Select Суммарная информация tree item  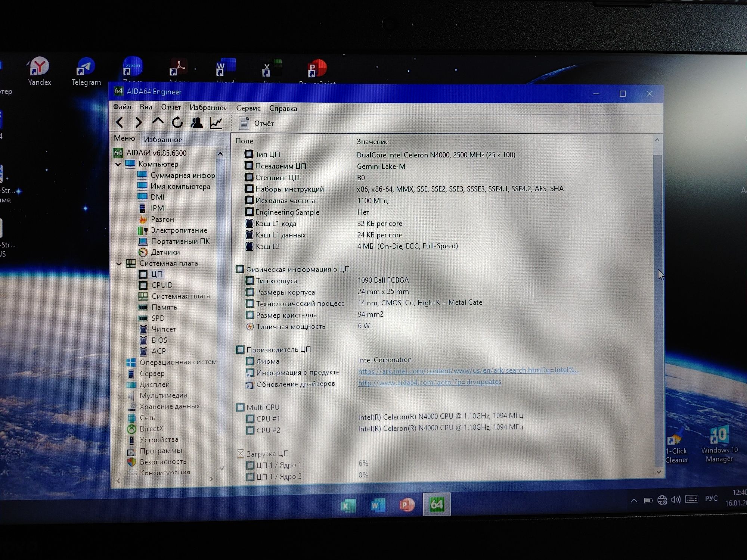(176, 175)
